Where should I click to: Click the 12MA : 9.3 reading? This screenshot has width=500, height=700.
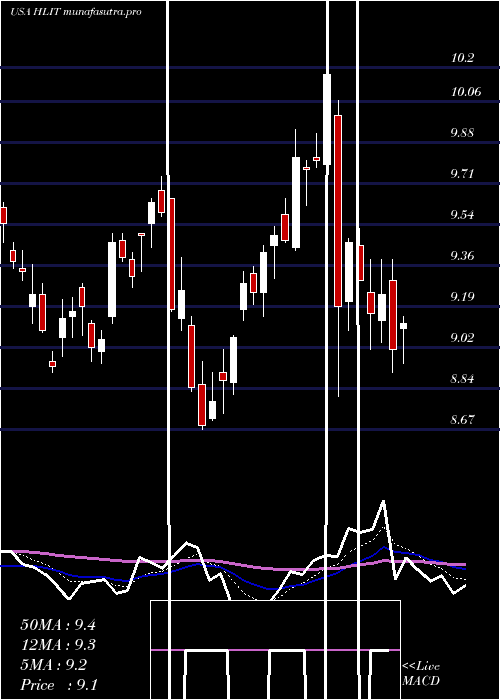tap(58, 645)
